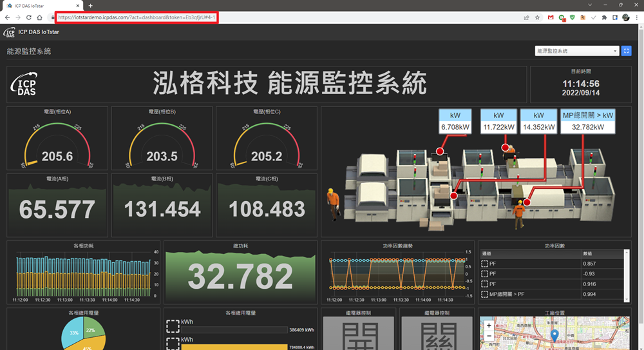Bookmark this page with the star icon
This screenshot has width=644, height=350.
click(x=537, y=17)
